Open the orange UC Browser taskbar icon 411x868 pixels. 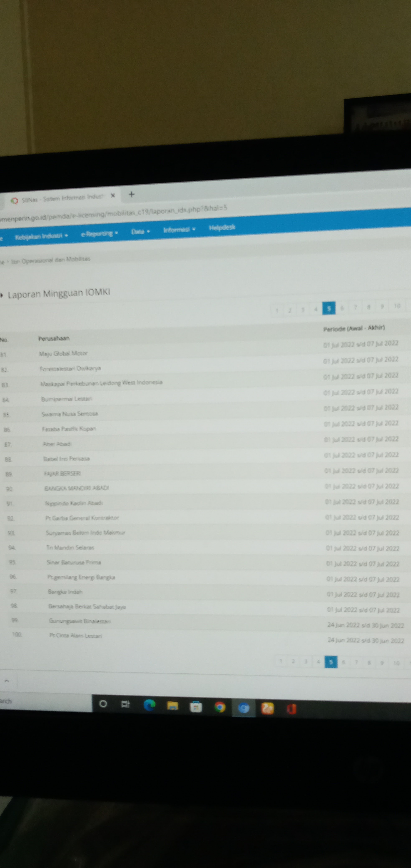coord(268,709)
